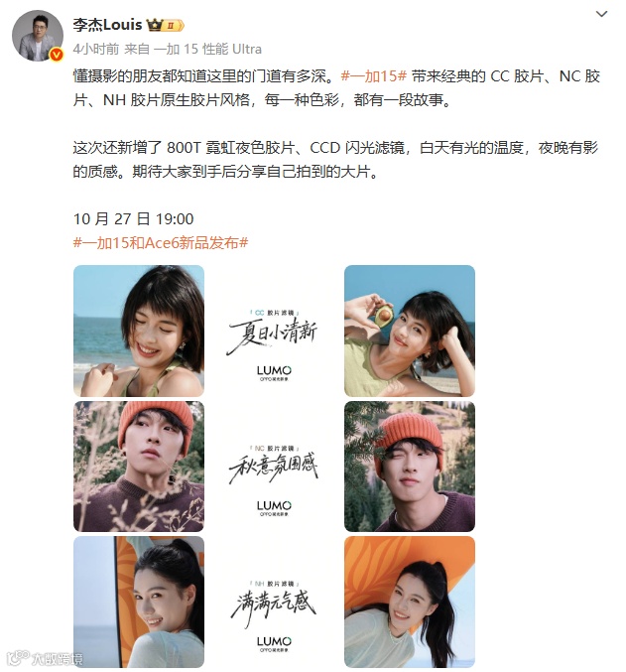View winking man in beanie photo
Image resolution: width=626 pixels, height=672 pixels.
click(410, 467)
